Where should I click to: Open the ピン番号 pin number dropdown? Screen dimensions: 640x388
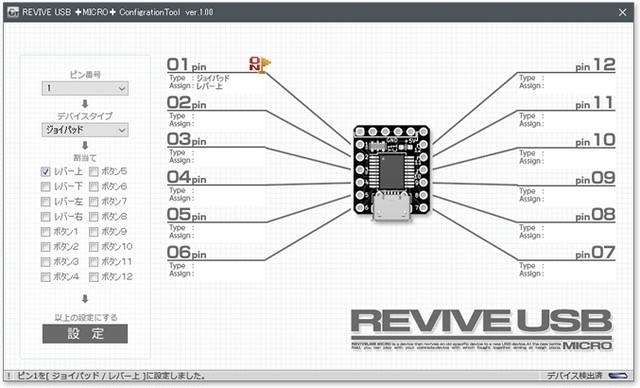tap(85, 88)
